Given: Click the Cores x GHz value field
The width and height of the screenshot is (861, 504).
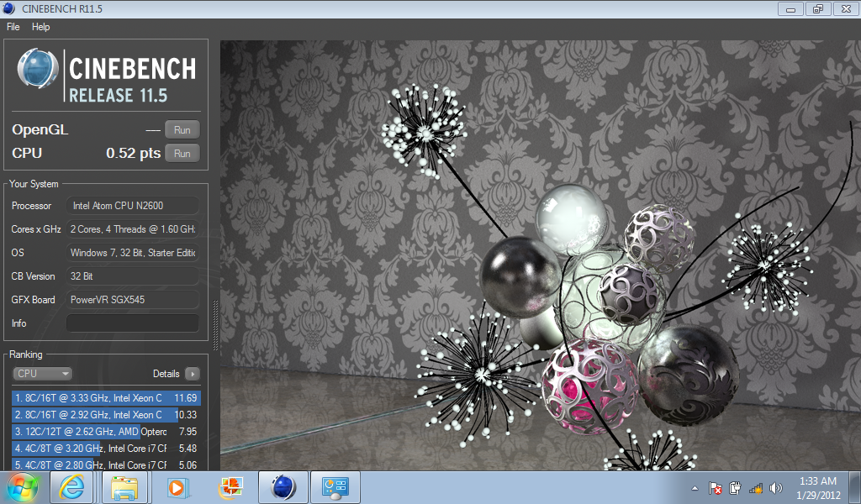Looking at the screenshot, I should click(132, 229).
